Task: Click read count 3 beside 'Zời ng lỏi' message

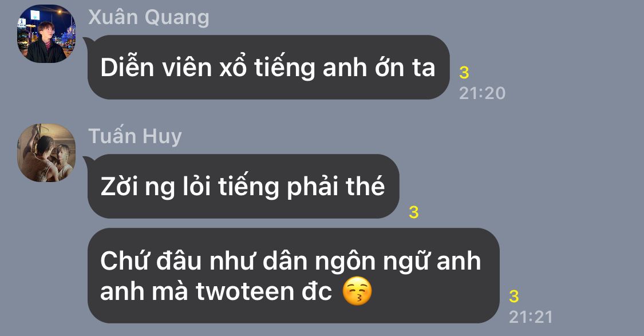Action: pyautogui.click(x=413, y=212)
